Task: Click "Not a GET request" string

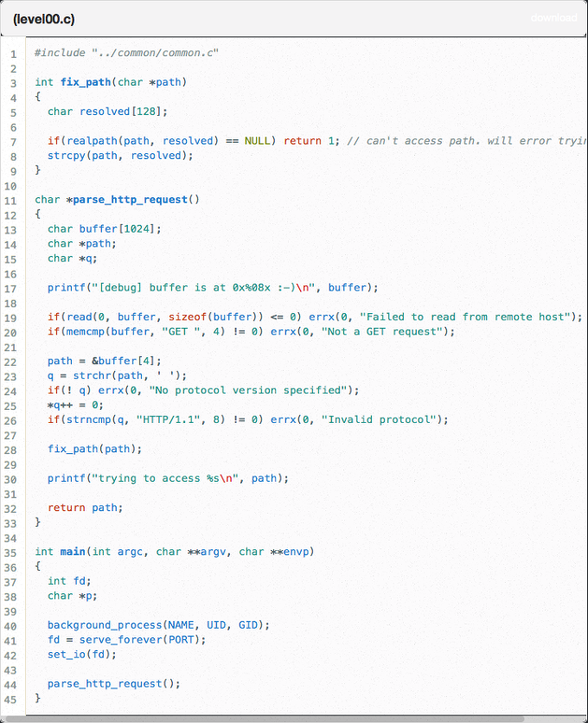Action: pyautogui.click(x=382, y=331)
